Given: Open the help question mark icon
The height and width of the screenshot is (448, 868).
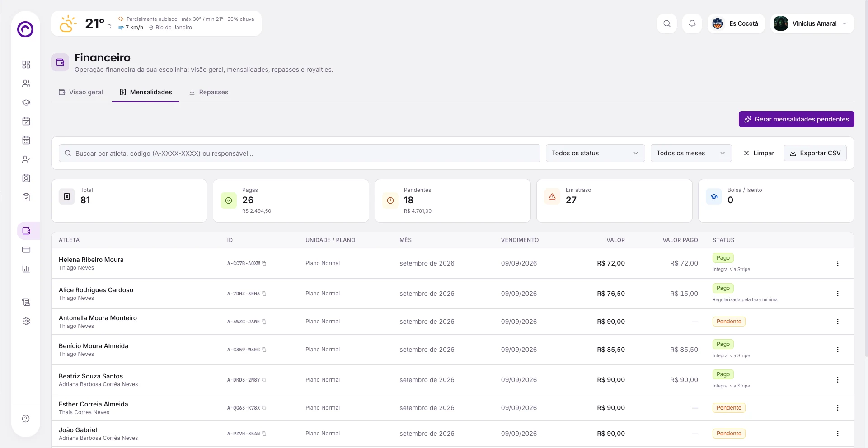Looking at the screenshot, I should 26,419.
